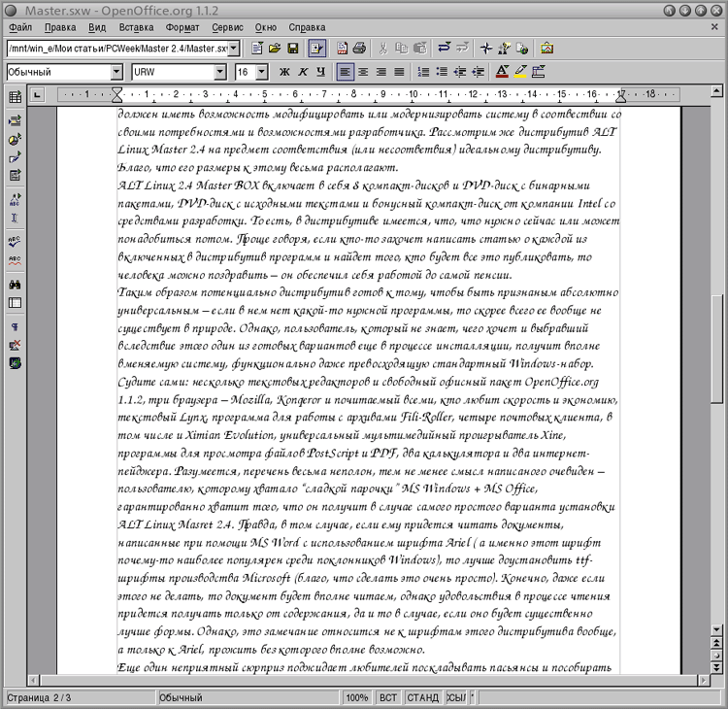
Task: Open the Gallery icon
Action: coord(546,48)
